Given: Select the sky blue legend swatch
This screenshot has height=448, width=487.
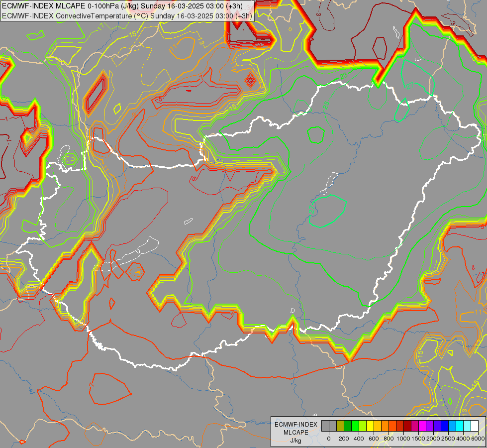Looking at the screenshot, I should [x=453, y=426].
